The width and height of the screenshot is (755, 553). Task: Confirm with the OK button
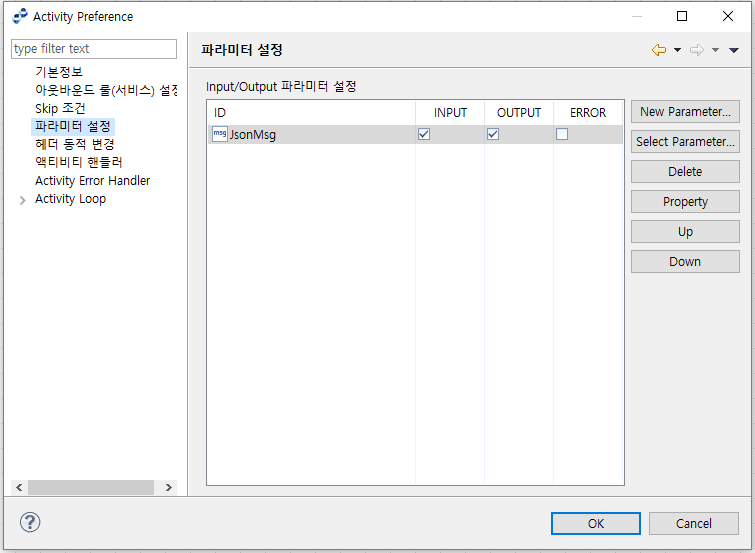[x=596, y=523]
